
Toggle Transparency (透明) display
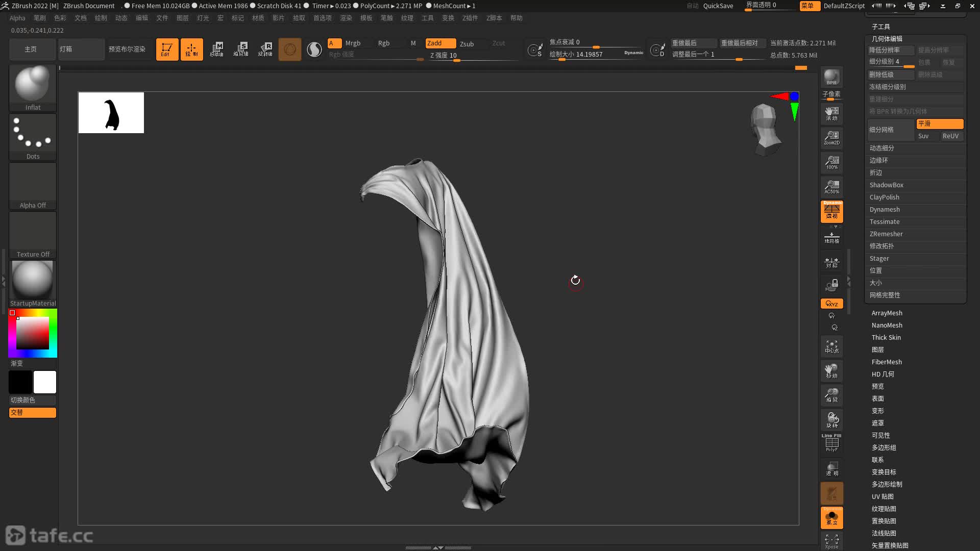(831, 468)
